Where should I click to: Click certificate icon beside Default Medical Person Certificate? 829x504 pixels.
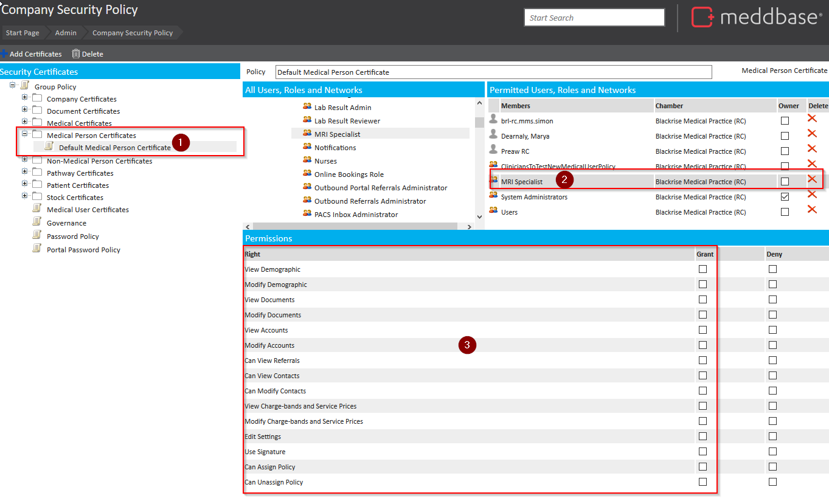coord(49,147)
